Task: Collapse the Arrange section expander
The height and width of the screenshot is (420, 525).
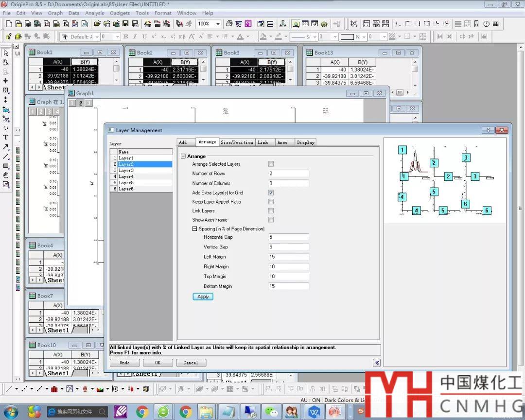Action: 183,157
